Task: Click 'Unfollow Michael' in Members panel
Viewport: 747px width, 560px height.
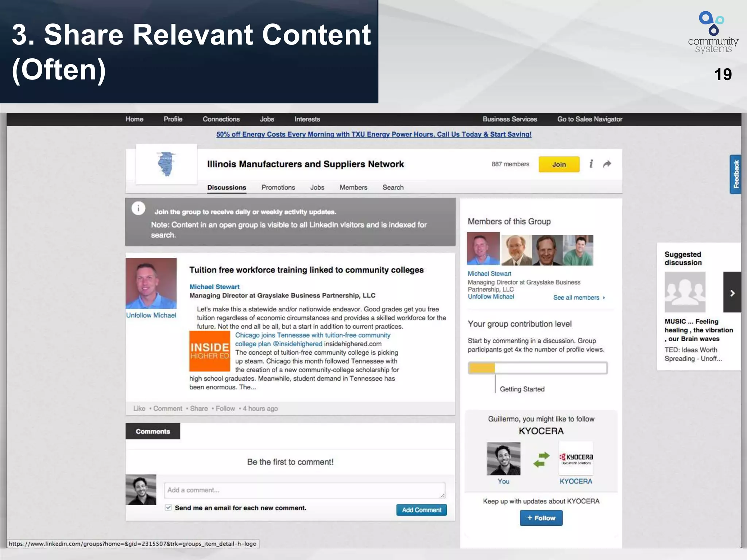Action: pyautogui.click(x=491, y=297)
